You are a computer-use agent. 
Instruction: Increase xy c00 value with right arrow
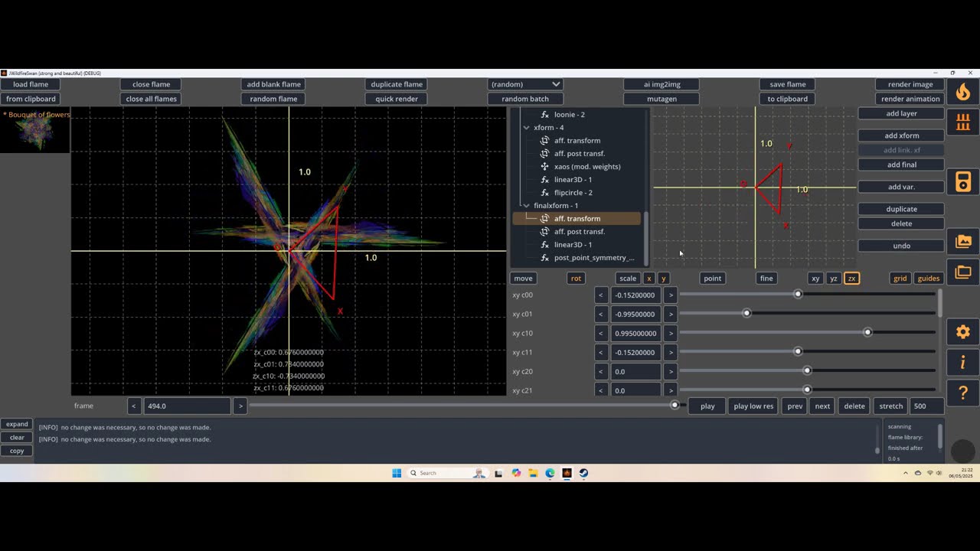coord(671,295)
